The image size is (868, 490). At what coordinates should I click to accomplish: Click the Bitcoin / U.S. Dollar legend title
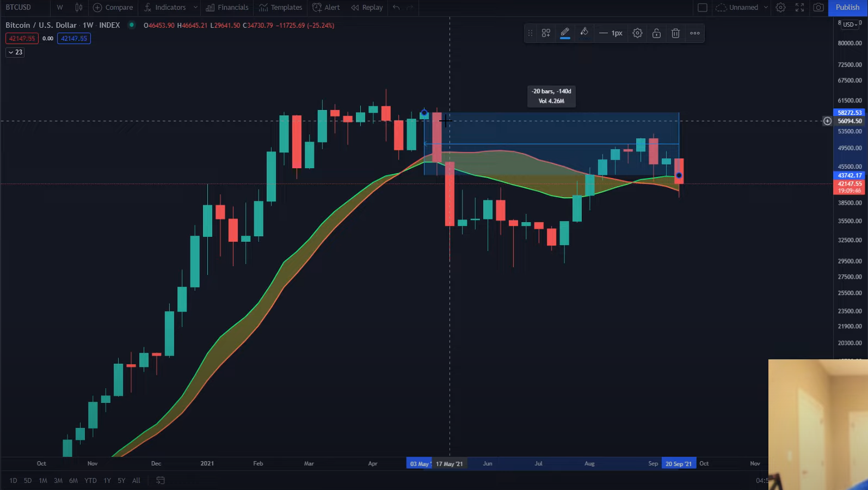coord(41,25)
